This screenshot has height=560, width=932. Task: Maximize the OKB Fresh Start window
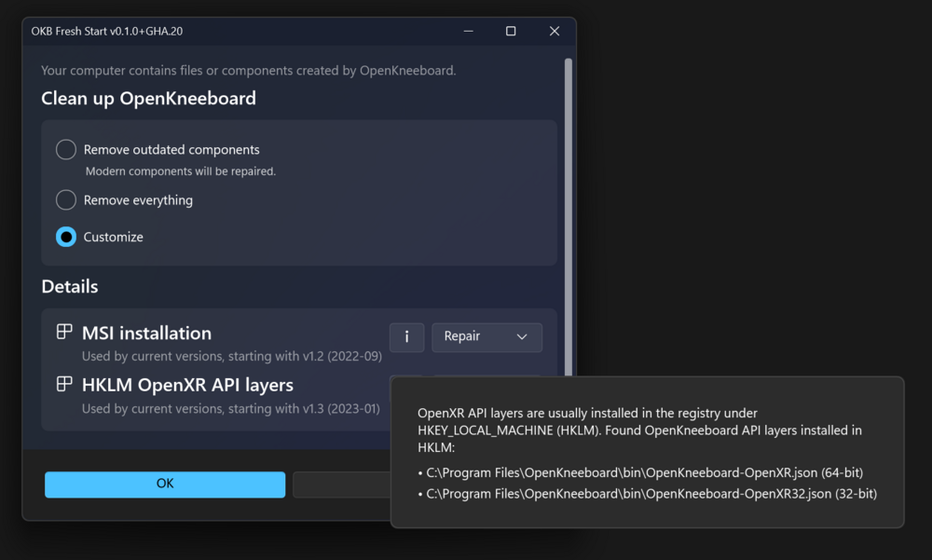tap(511, 31)
